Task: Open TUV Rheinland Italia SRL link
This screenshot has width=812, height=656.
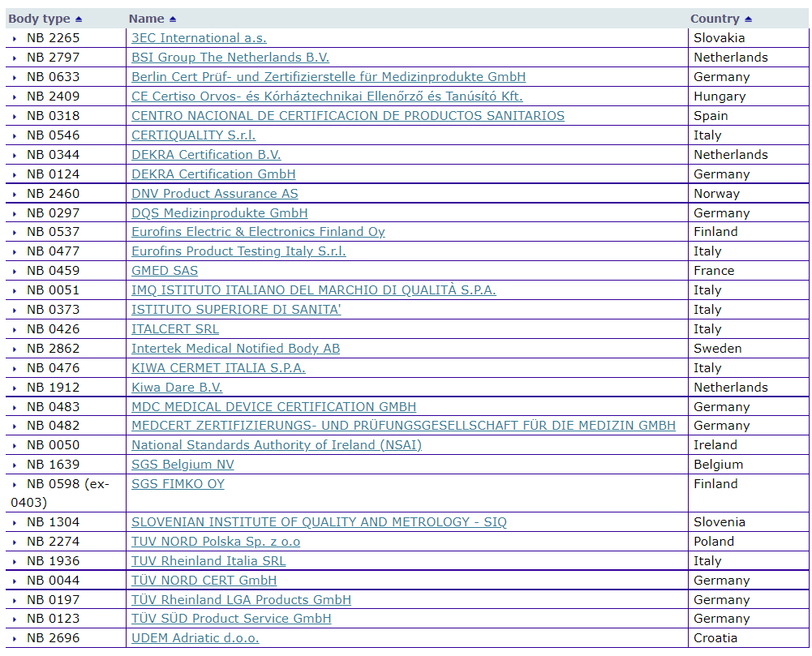Action: [x=208, y=560]
